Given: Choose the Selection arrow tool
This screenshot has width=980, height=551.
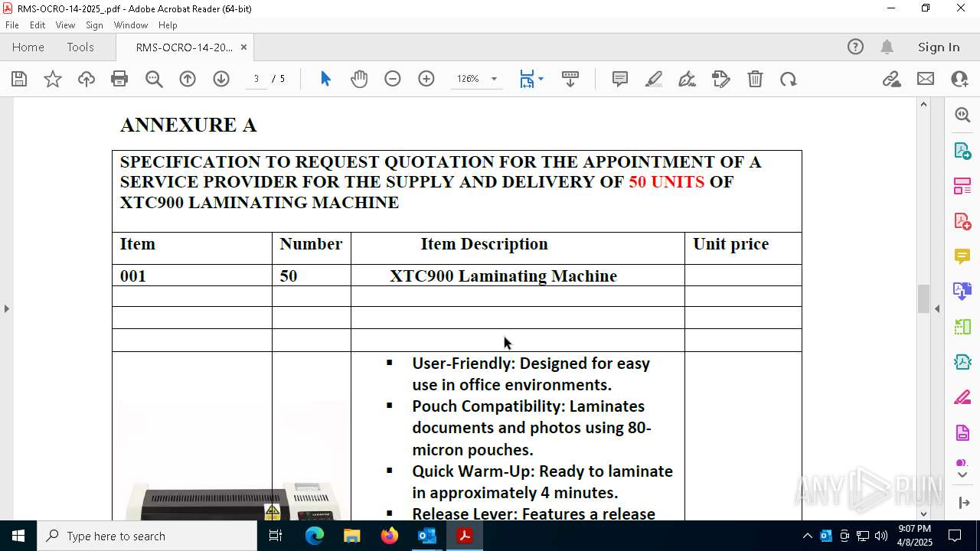Looking at the screenshot, I should coord(325,79).
